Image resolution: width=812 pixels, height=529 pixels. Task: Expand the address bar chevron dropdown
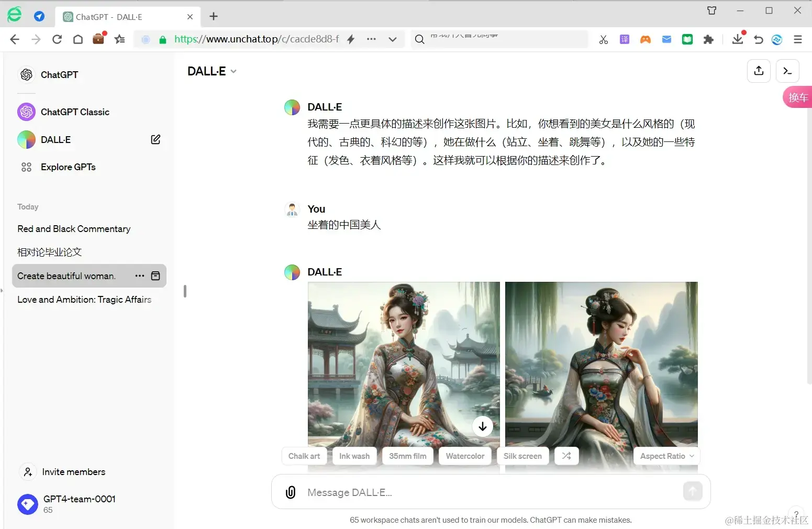(393, 39)
